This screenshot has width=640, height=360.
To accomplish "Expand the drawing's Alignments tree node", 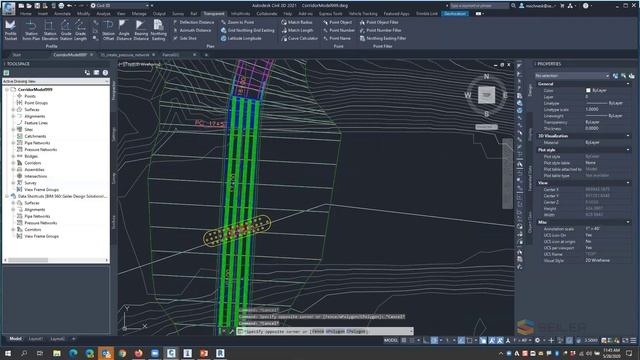I will click(13, 116).
